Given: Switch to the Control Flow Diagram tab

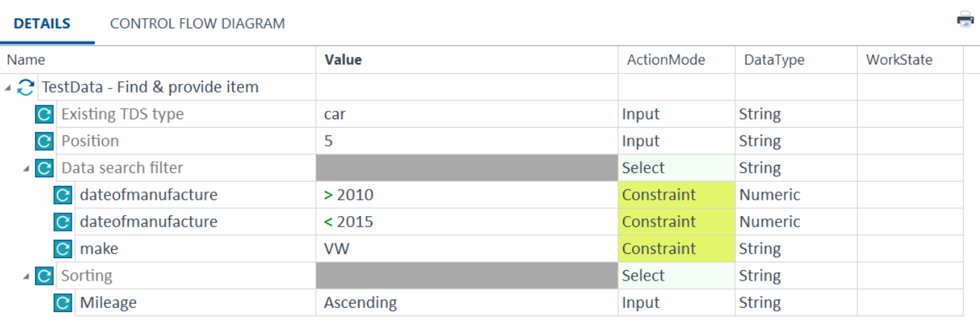Looking at the screenshot, I should (x=197, y=23).
